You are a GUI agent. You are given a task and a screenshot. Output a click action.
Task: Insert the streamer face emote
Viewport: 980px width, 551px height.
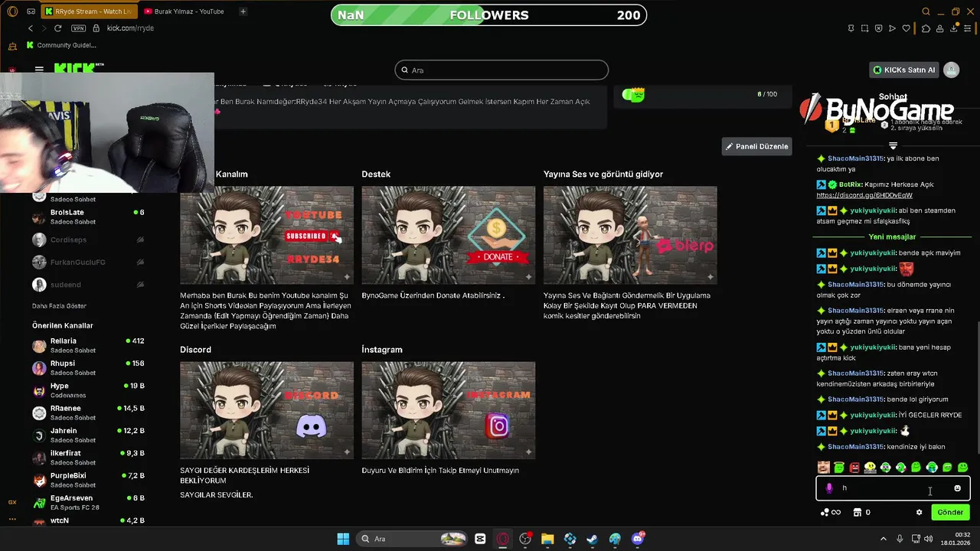tap(823, 467)
